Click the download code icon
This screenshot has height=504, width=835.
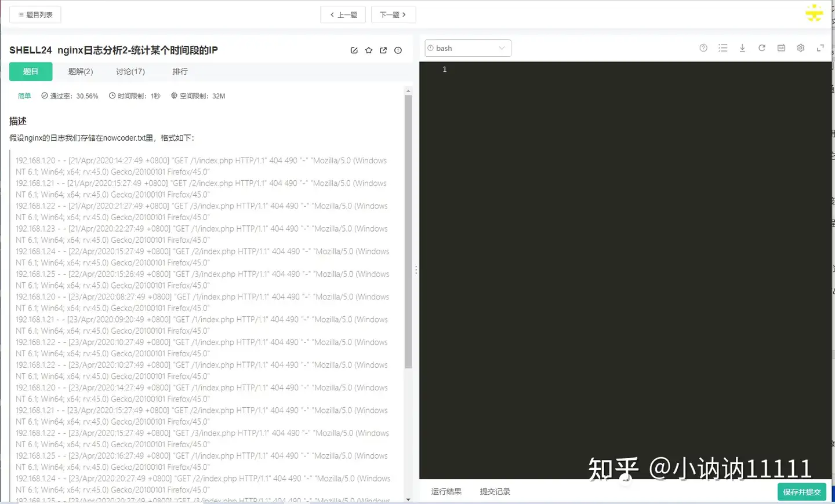coord(742,48)
